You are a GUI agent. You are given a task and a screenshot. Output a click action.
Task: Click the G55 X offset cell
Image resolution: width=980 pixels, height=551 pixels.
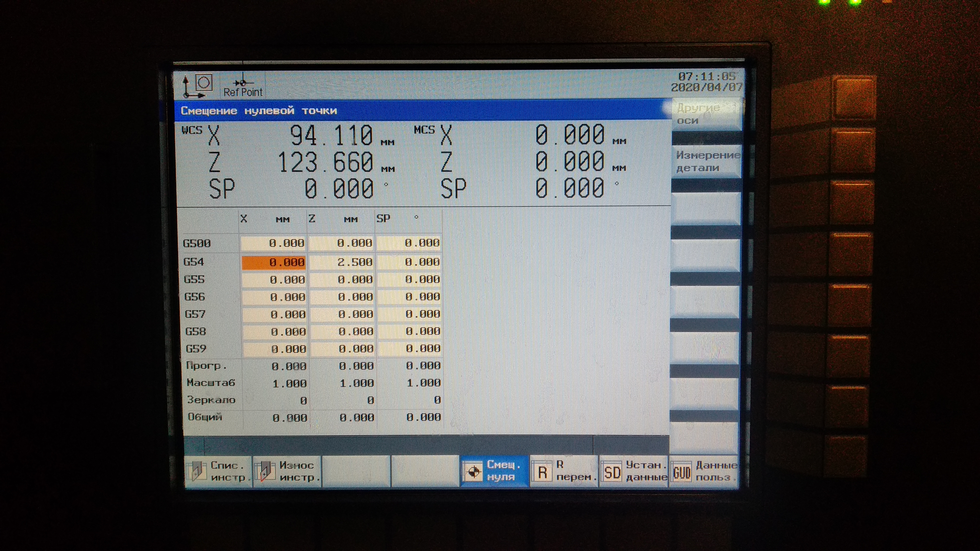tap(274, 280)
